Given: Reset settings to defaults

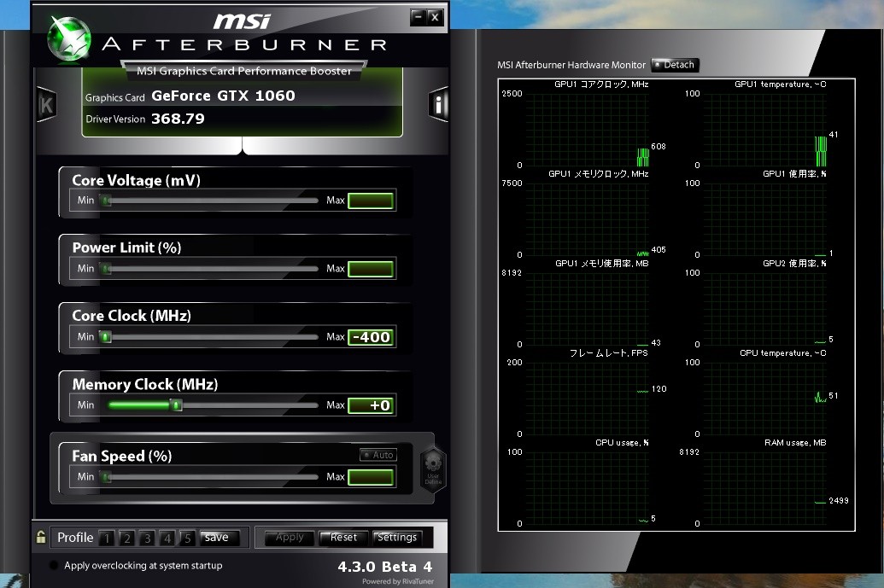Looking at the screenshot, I should [343, 538].
